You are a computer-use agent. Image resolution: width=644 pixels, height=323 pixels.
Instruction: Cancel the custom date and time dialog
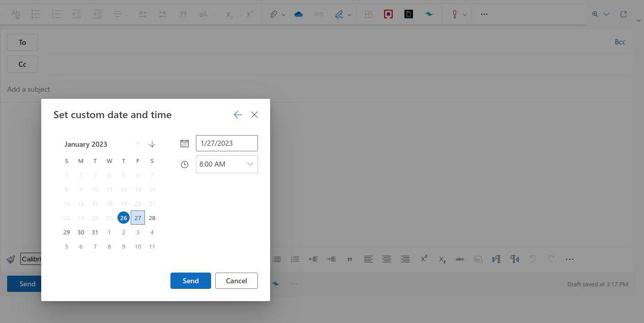(x=236, y=281)
